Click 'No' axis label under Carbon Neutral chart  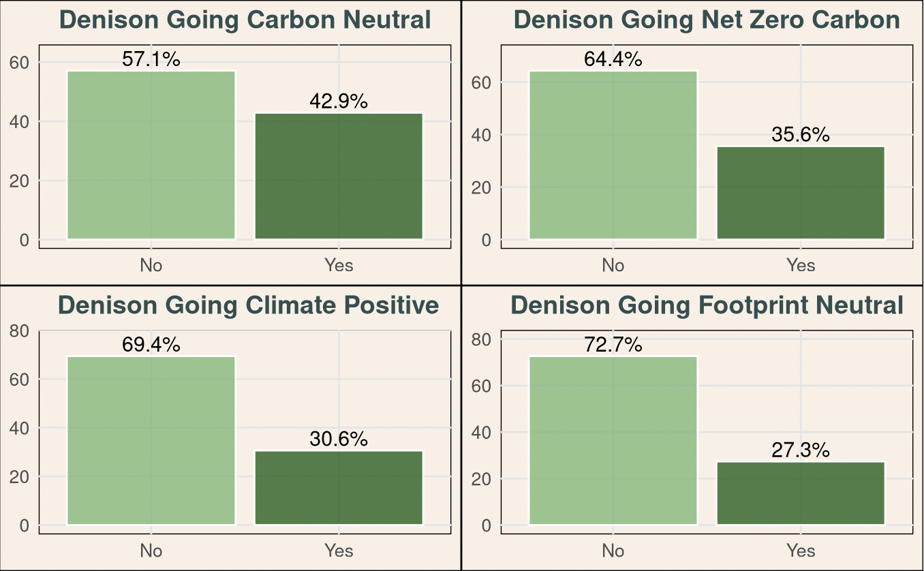pyautogui.click(x=151, y=265)
